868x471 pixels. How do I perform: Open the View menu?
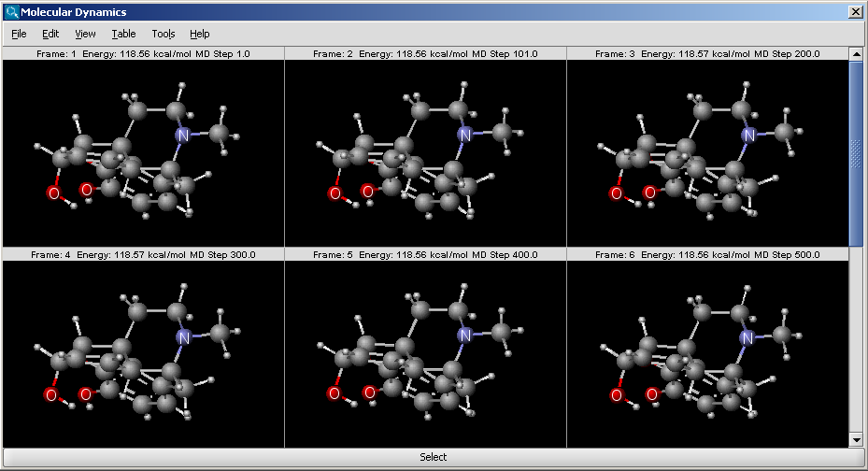[85, 34]
